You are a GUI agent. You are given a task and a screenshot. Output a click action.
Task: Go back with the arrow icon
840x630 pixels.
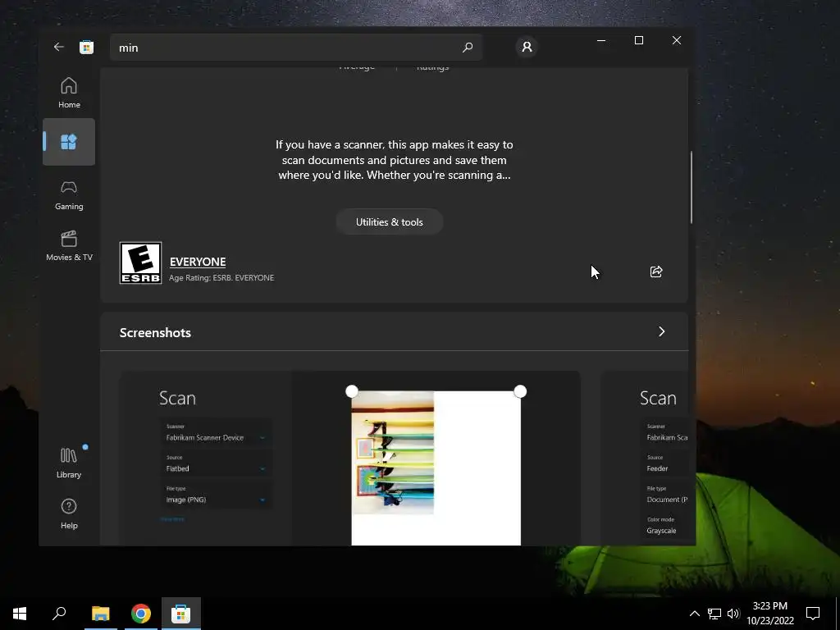59,47
